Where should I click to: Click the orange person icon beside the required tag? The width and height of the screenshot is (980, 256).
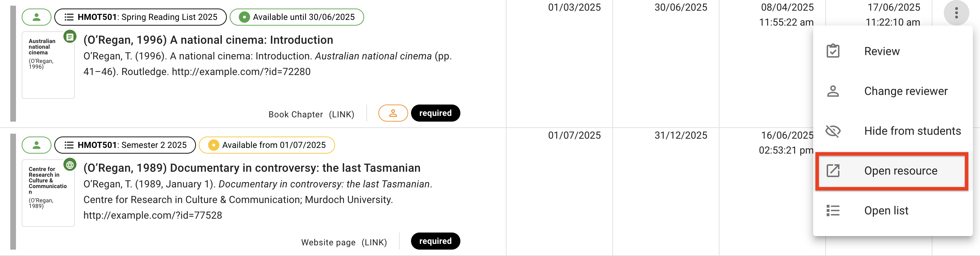pyautogui.click(x=393, y=113)
